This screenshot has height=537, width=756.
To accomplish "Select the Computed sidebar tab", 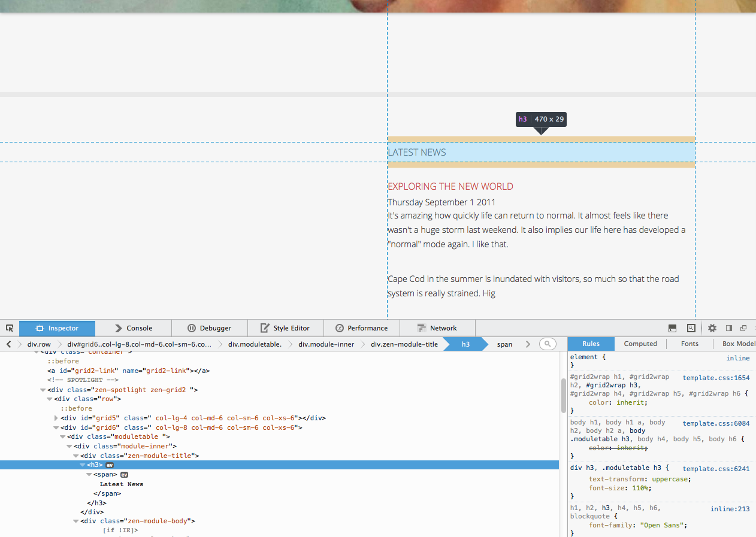I will [640, 344].
